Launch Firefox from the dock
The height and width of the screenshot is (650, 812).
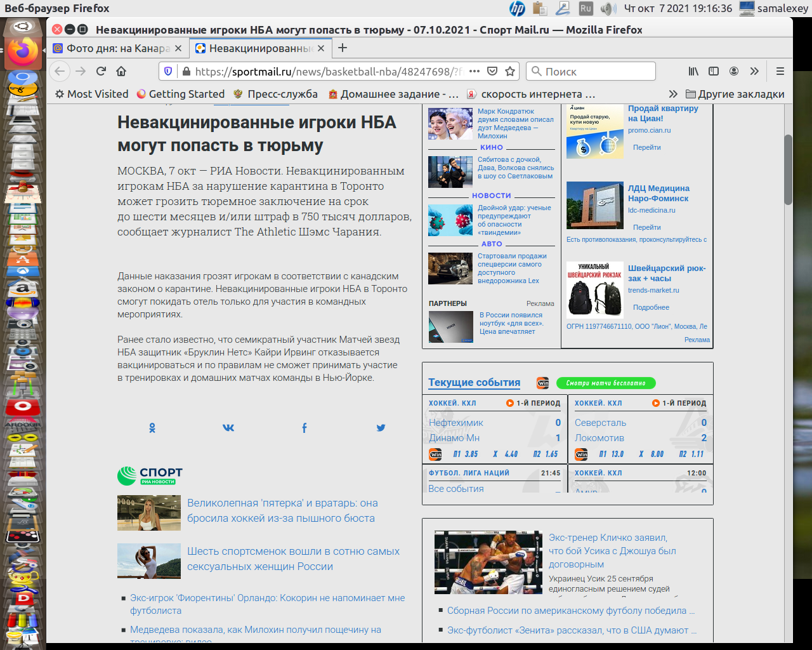[23, 52]
